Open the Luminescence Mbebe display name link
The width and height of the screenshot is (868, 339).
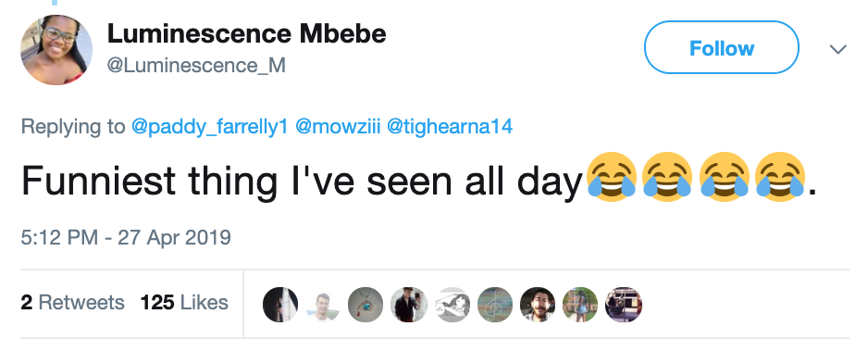[x=246, y=33]
